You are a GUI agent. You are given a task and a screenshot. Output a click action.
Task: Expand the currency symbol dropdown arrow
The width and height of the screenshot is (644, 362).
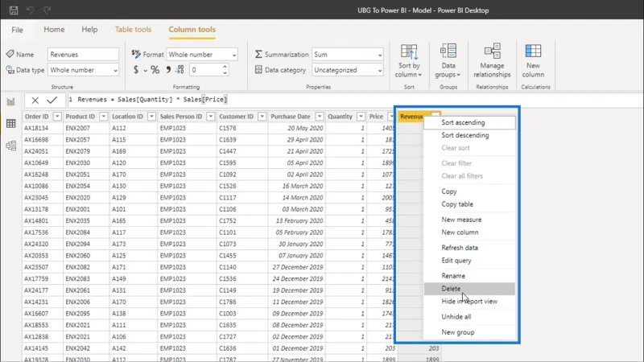[146, 71]
